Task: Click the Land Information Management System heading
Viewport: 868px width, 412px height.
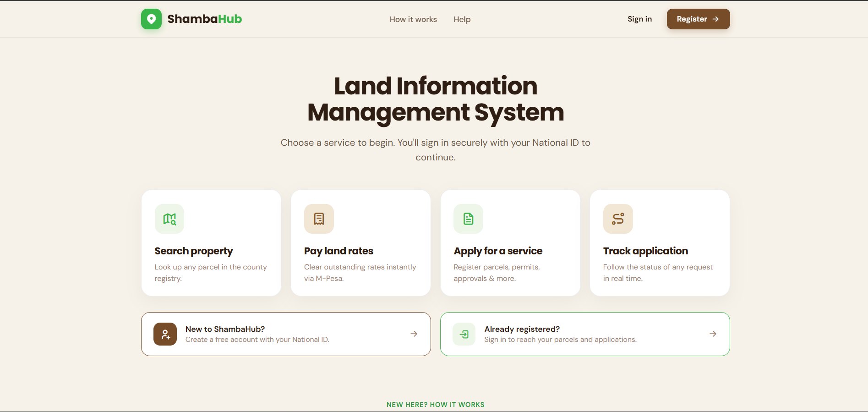Action: coord(435,99)
